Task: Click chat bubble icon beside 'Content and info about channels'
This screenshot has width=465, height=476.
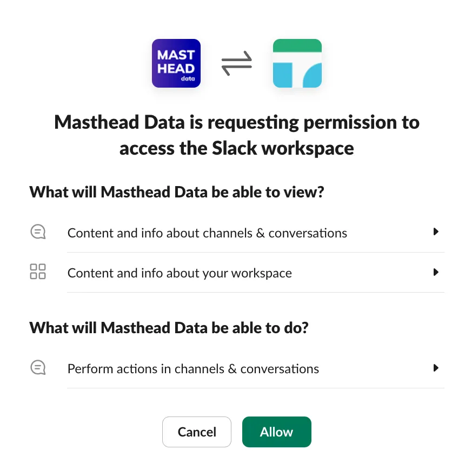Action: click(38, 233)
